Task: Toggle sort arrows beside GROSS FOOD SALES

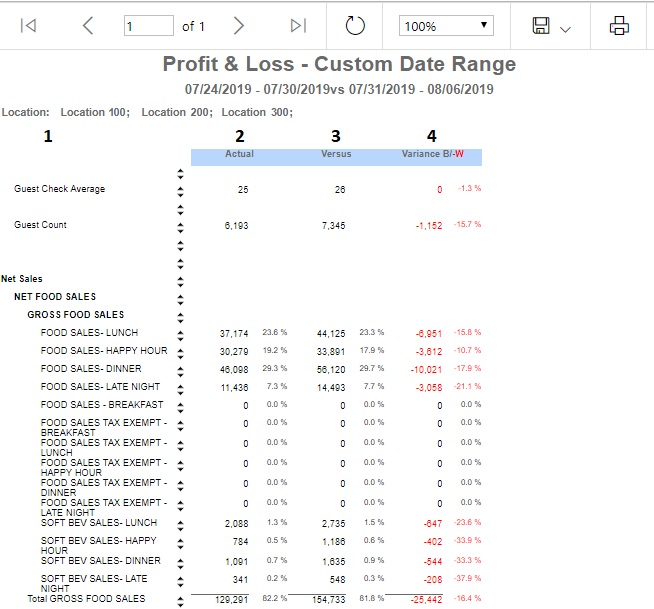Action: [x=180, y=318]
